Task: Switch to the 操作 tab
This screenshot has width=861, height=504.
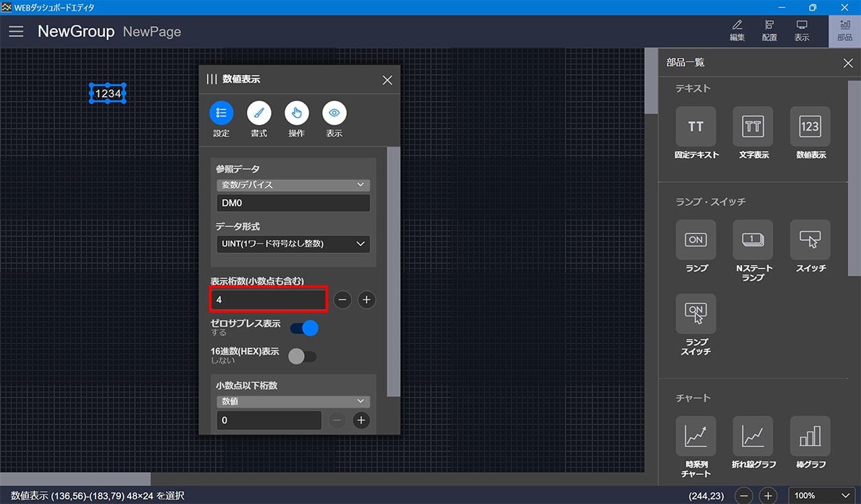Action: (297, 113)
